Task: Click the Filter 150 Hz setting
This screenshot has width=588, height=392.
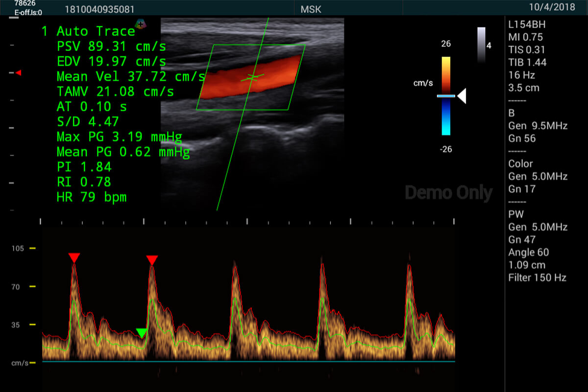Action: coord(538,278)
